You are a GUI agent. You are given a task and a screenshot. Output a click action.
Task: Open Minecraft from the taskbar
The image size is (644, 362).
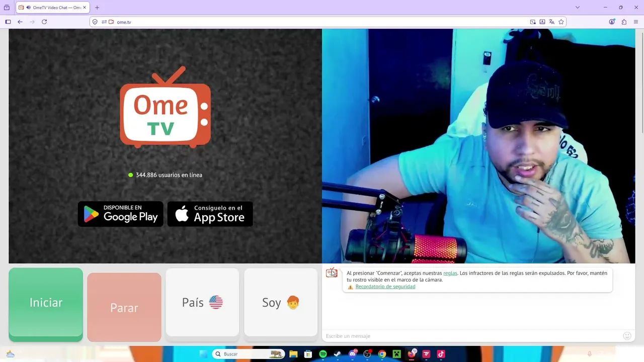point(396,354)
